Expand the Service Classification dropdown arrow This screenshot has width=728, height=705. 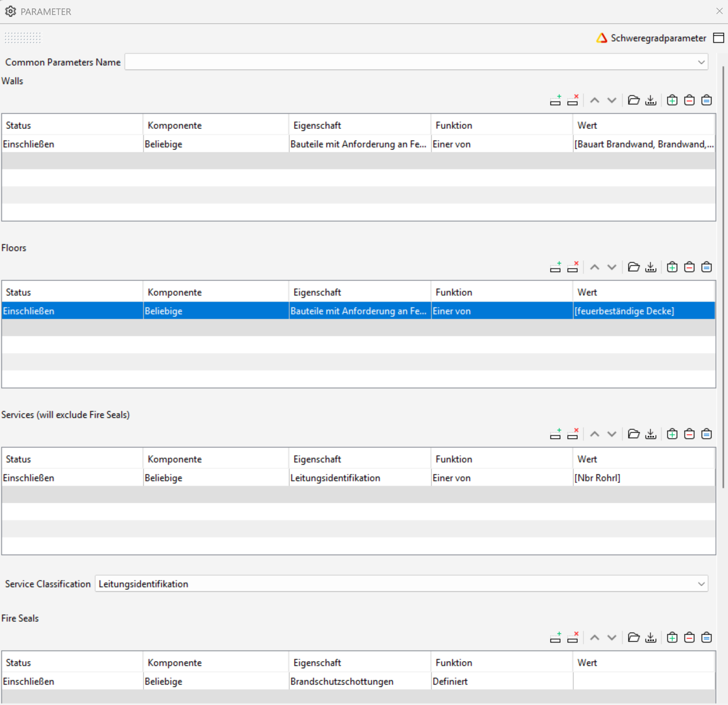click(x=701, y=584)
